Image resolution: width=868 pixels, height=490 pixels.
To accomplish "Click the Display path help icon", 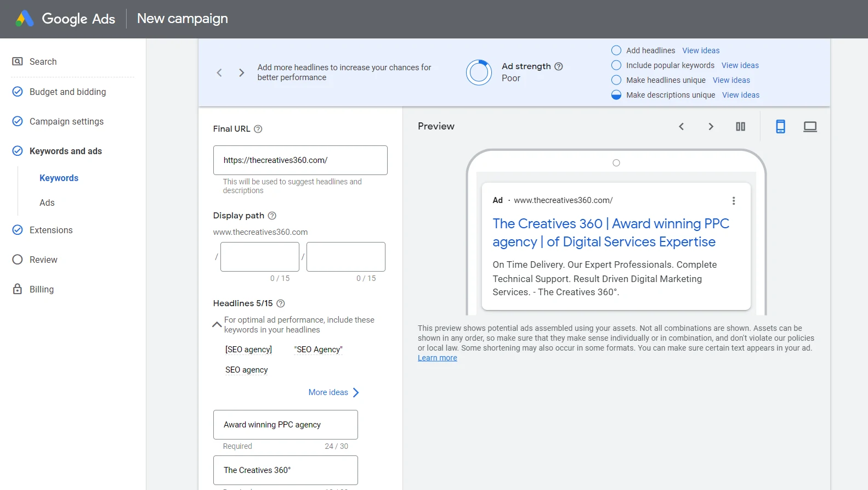I will (x=272, y=216).
